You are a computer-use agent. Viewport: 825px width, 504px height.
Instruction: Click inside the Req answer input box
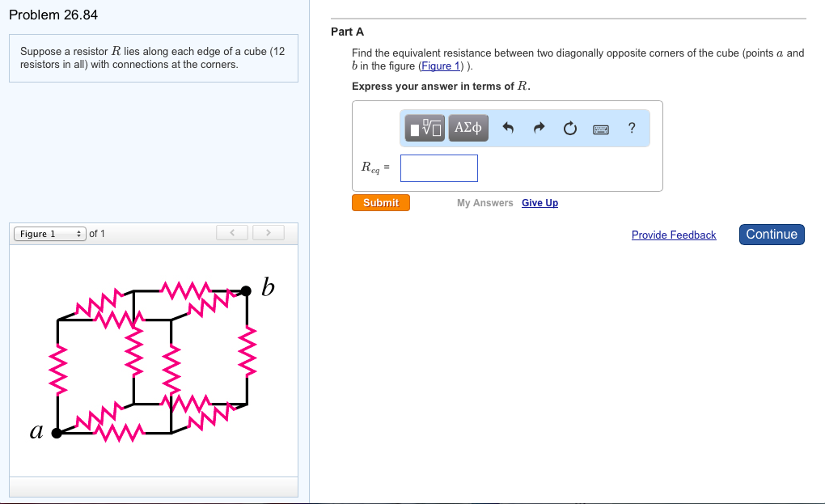438,167
